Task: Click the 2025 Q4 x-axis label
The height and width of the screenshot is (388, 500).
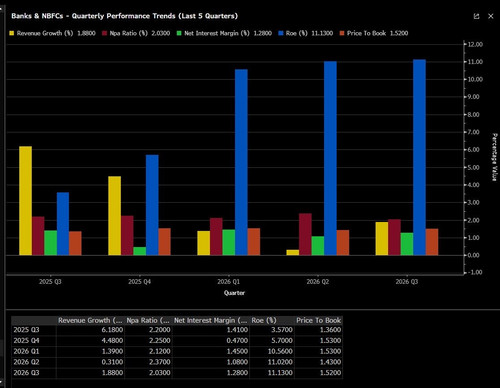Action: [x=139, y=282]
